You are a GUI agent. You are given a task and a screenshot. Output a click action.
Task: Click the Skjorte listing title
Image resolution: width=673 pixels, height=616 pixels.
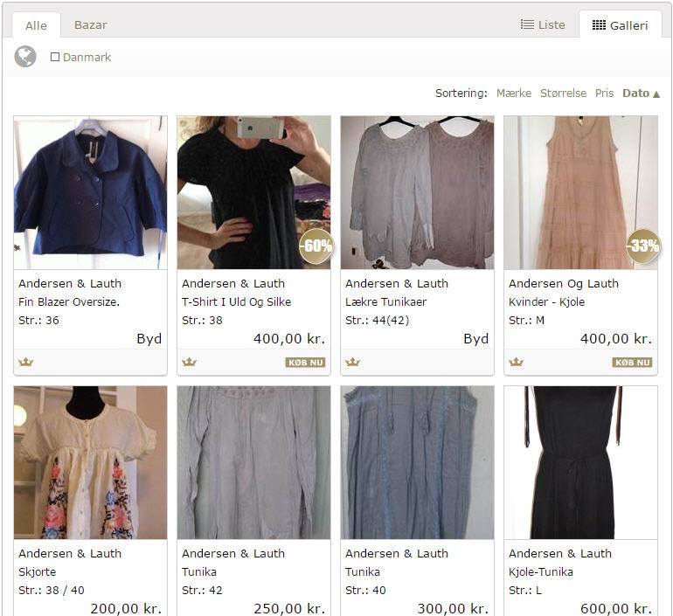click(38, 571)
